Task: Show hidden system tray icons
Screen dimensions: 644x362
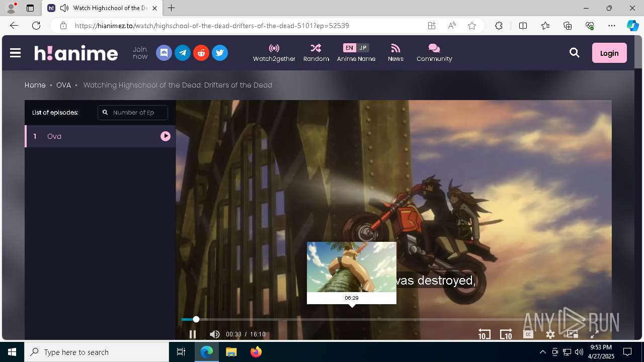Action: tap(542, 352)
